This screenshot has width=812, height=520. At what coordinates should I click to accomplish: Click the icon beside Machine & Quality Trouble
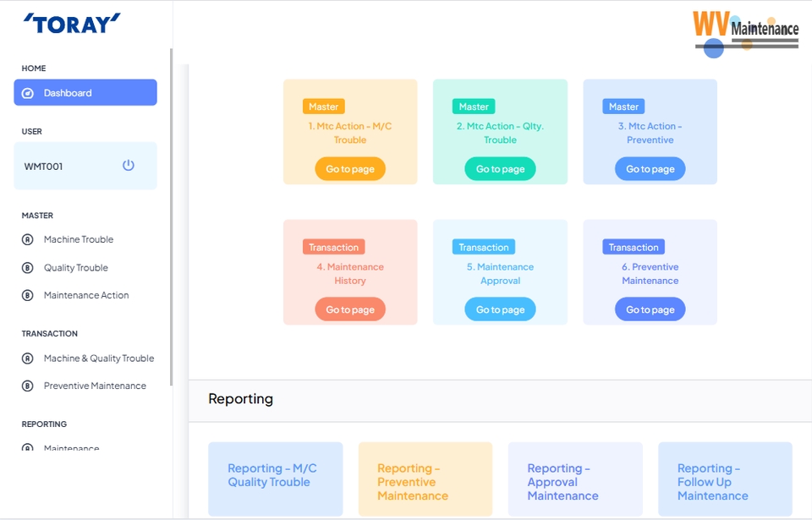[x=27, y=359]
